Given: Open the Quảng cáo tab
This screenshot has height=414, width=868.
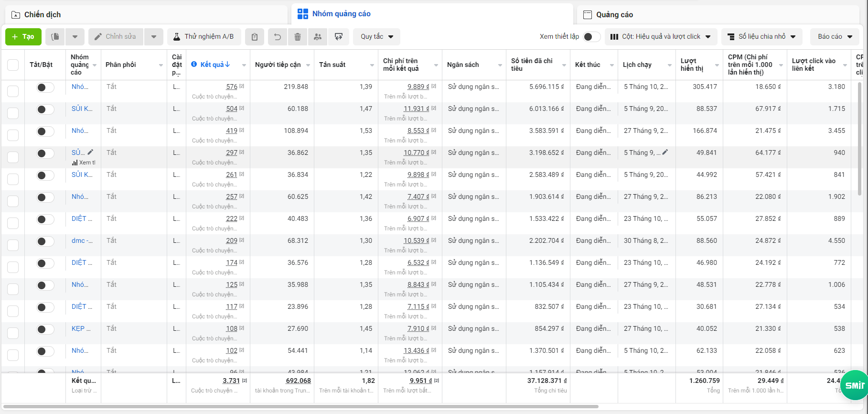Looking at the screenshot, I should click(614, 15).
